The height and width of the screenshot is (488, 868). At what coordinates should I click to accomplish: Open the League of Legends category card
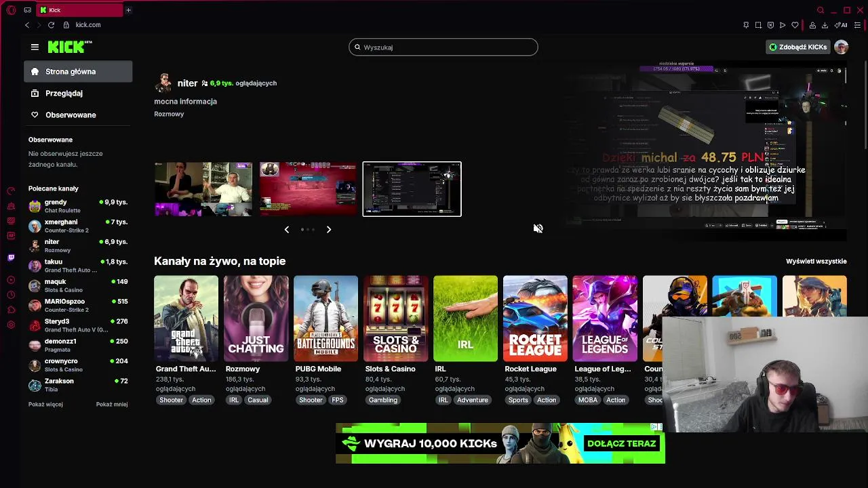point(605,319)
